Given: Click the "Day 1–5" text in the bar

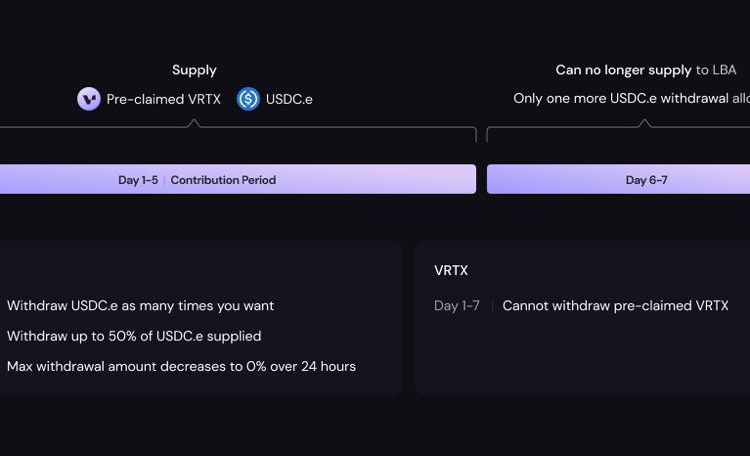Looking at the screenshot, I should (x=138, y=180).
